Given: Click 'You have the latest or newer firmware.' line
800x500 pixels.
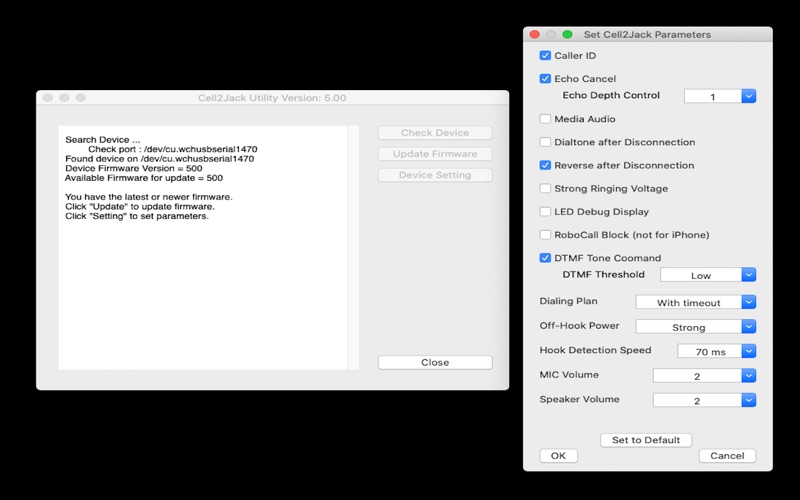Looking at the screenshot, I should pyautogui.click(x=148, y=197).
